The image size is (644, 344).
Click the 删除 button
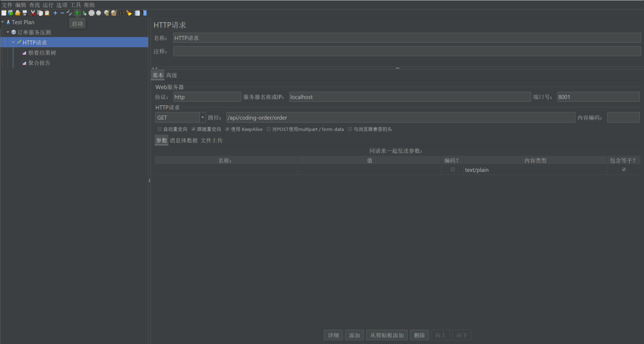419,335
